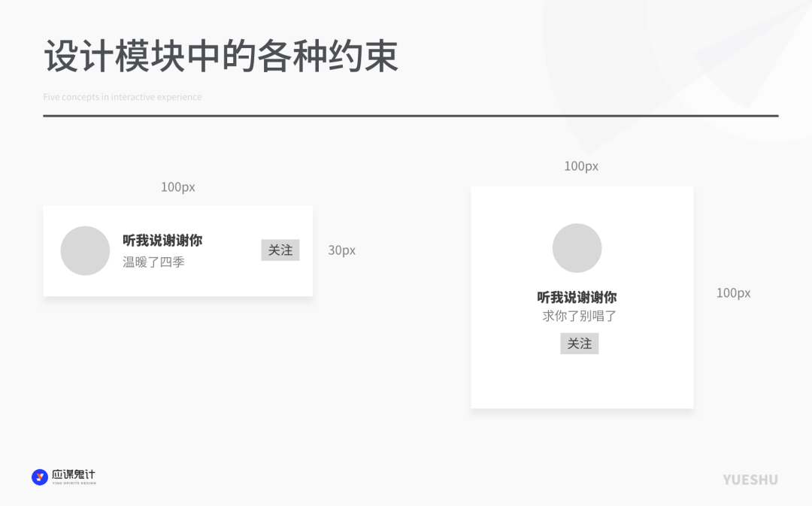
Task: Select the 听我说谢谢你 title above 温暖了四季
Action: point(162,241)
